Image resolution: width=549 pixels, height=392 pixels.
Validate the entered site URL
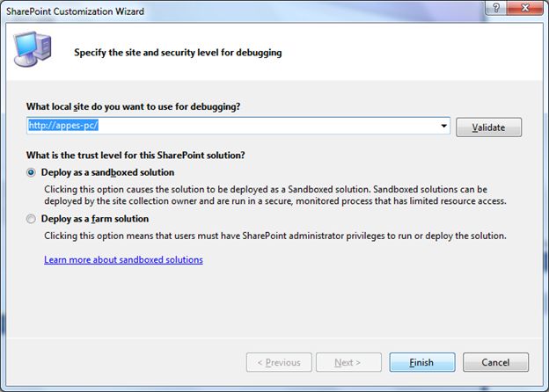pos(488,127)
